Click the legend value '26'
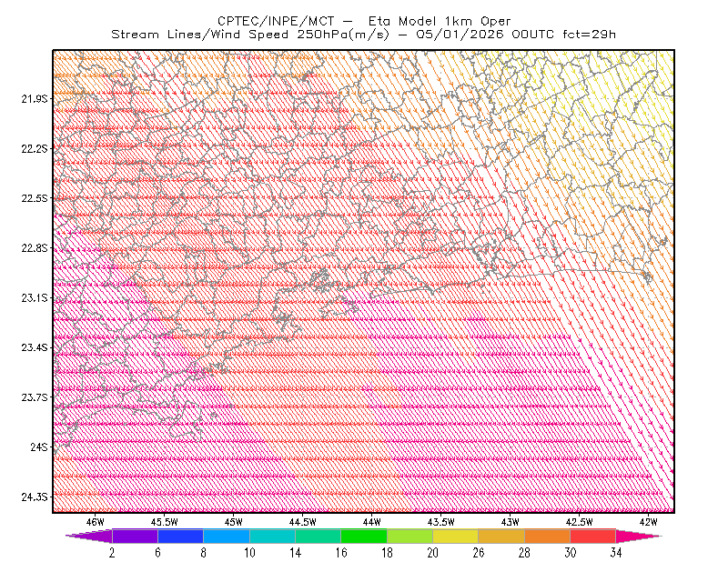The width and height of the screenshot is (728, 562). click(479, 553)
